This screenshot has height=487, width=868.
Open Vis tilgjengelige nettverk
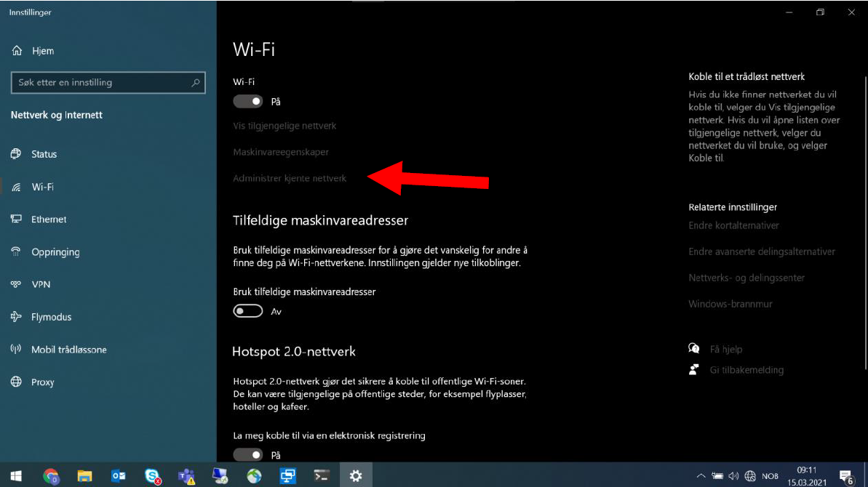(x=284, y=126)
